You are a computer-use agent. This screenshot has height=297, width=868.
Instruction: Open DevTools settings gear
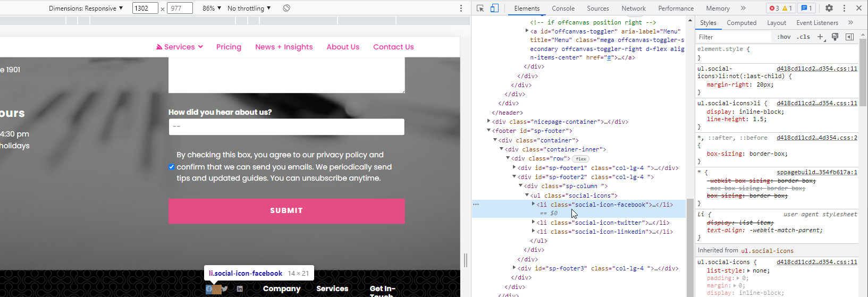click(829, 8)
